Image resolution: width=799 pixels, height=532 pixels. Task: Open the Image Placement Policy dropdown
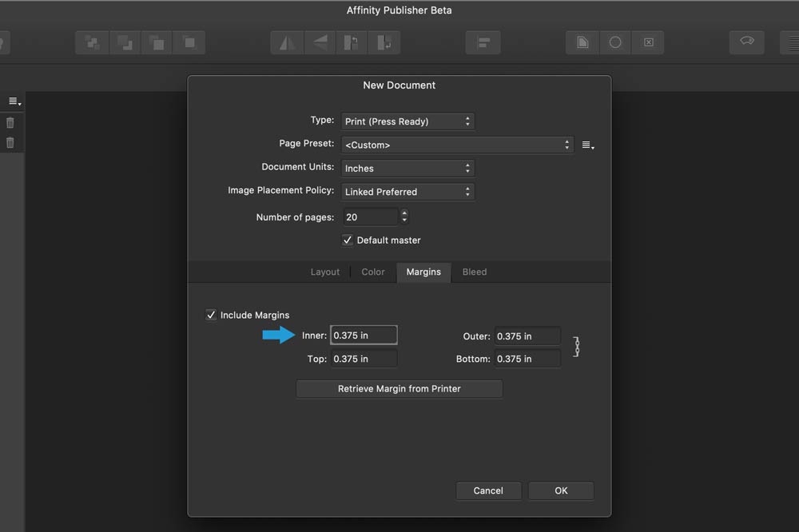tap(407, 192)
